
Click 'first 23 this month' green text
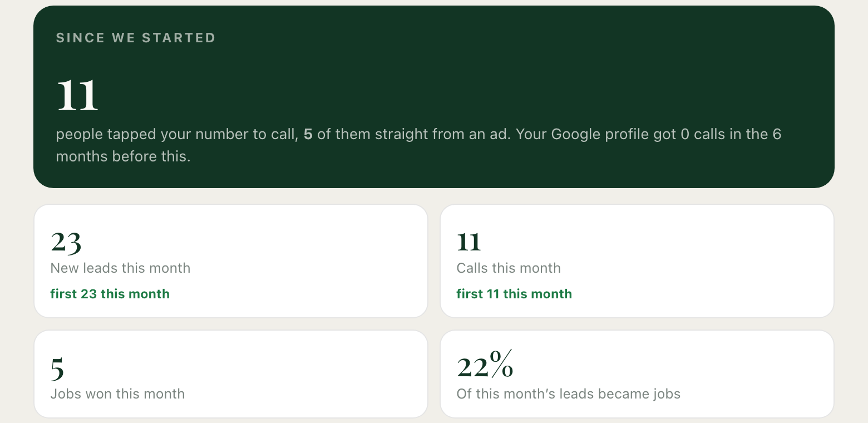click(x=110, y=294)
